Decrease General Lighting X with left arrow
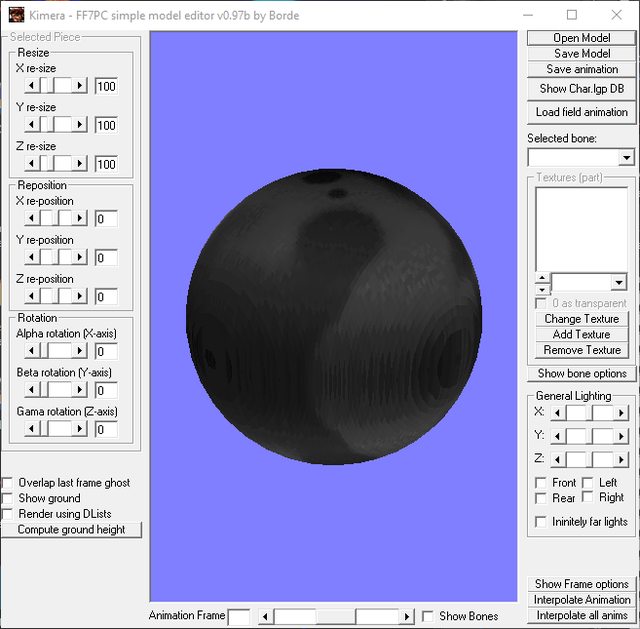 click(x=558, y=413)
